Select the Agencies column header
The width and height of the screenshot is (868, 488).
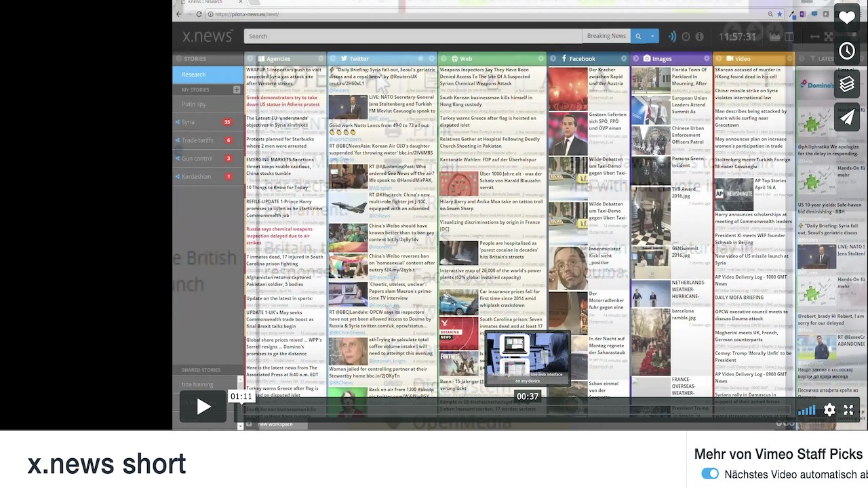[x=285, y=59]
